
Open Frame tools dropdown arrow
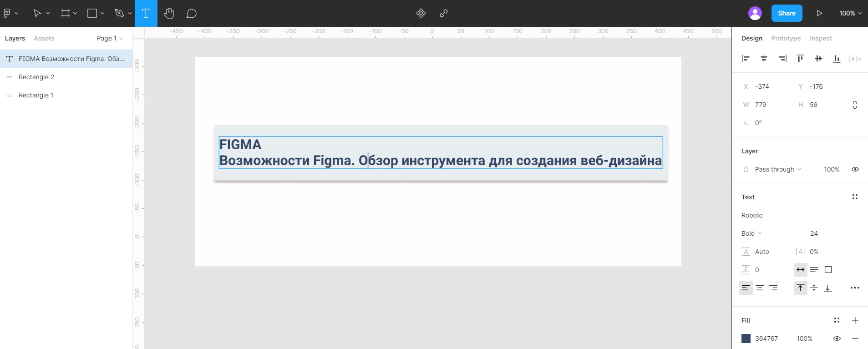pyautogui.click(x=75, y=14)
